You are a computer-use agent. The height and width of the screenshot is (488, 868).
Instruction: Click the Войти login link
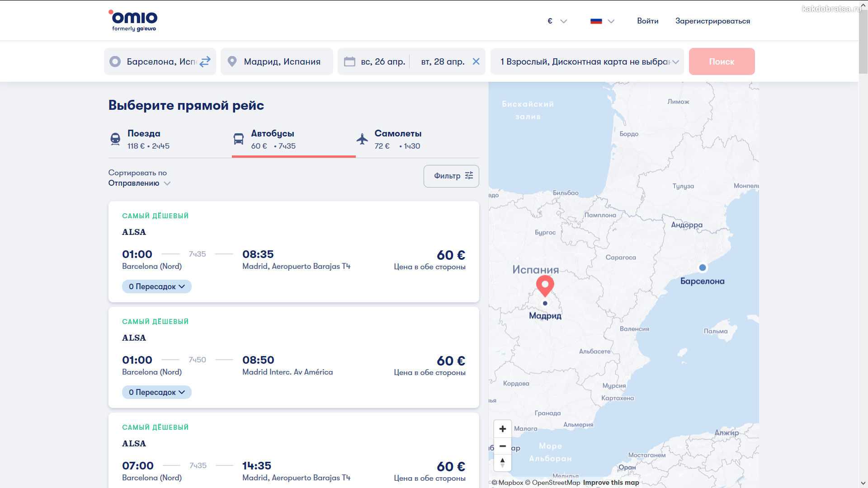click(647, 21)
